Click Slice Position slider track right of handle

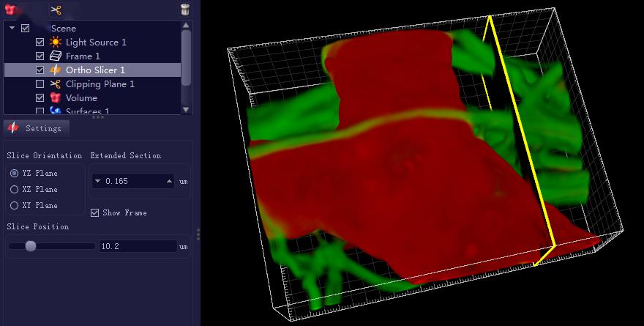(x=66, y=246)
